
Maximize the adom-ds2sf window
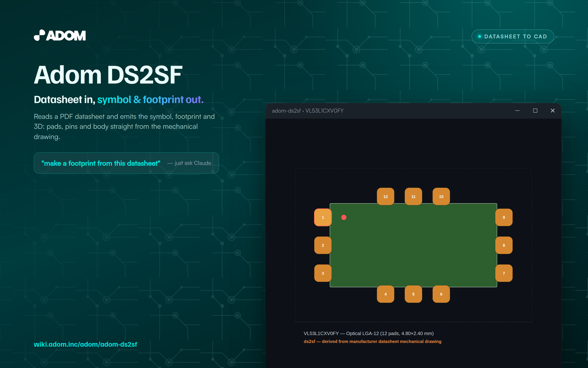click(x=535, y=111)
